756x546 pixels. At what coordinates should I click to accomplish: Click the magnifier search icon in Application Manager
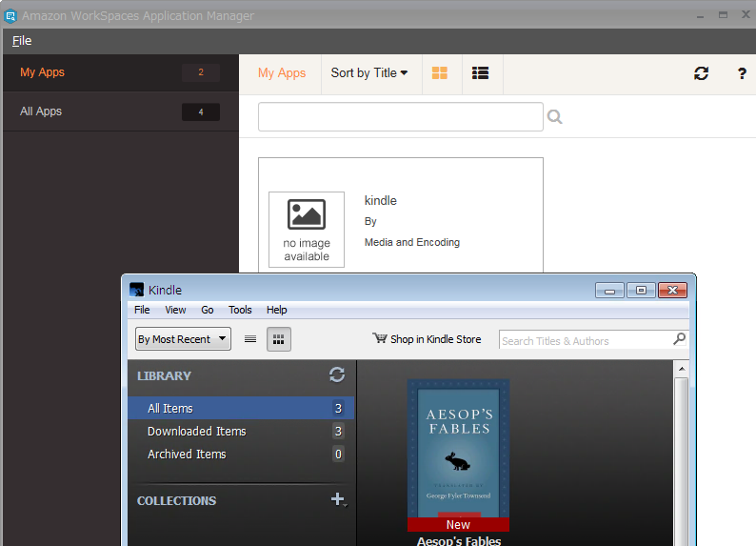point(554,116)
